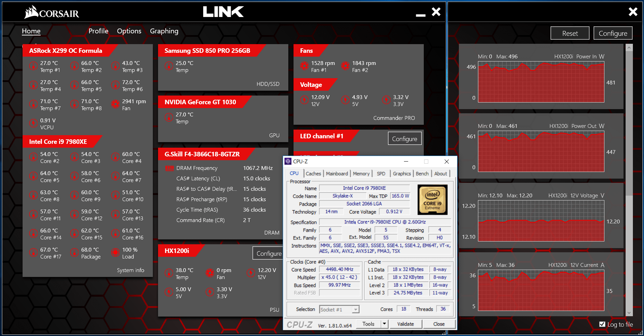Click the graph panel scrollbar down arrow
Viewport: 644px width, 336px height.
tap(629, 313)
